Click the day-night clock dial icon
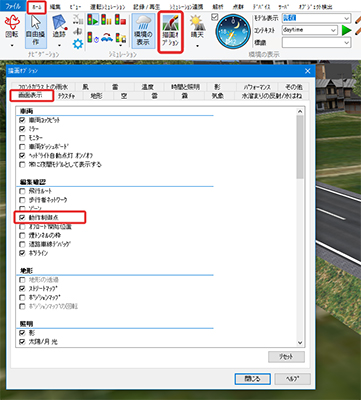 pyautogui.click(x=233, y=32)
